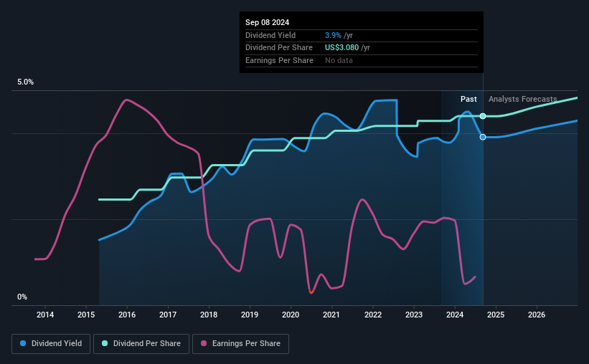Click the Sep 08 2024 tooltip date
The image size is (589, 364).
[x=267, y=22]
